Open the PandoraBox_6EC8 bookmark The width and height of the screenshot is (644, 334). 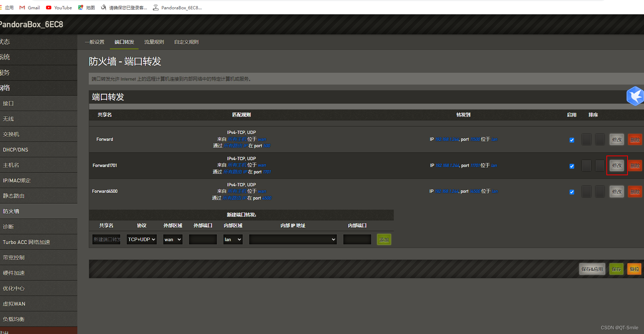[178, 8]
